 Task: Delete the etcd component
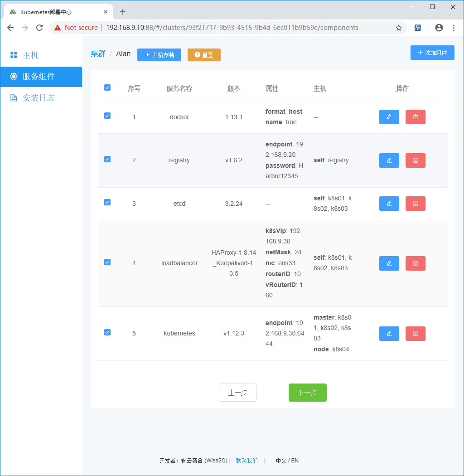pyautogui.click(x=416, y=204)
